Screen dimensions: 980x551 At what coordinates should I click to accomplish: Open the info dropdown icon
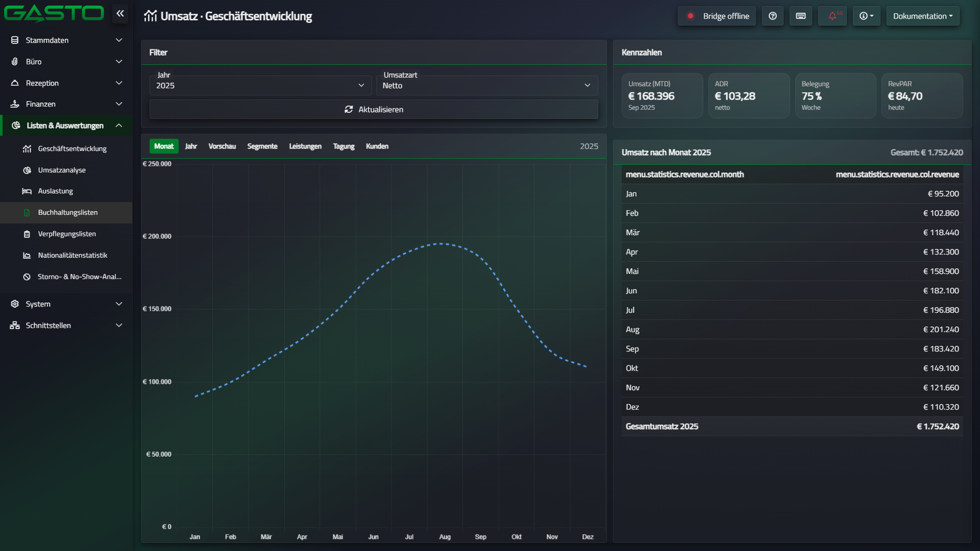pyautogui.click(x=866, y=16)
